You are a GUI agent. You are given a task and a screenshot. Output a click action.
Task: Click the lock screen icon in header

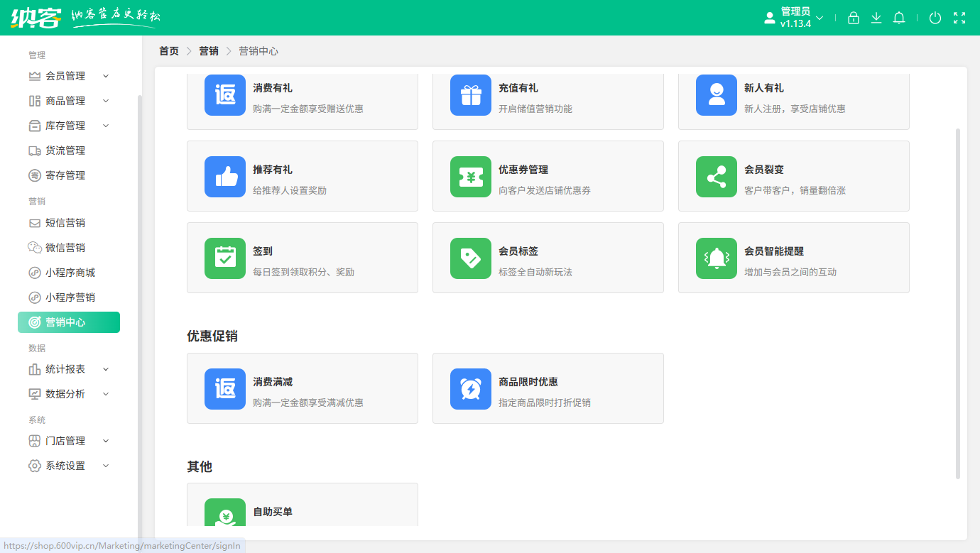click(854, 18)
